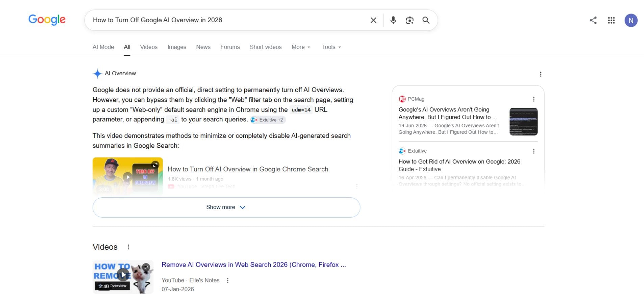Start voice search with the microphone icon
Image resolution: width=644 pixels, height=298 pixels.
click(x=393, y=20)
